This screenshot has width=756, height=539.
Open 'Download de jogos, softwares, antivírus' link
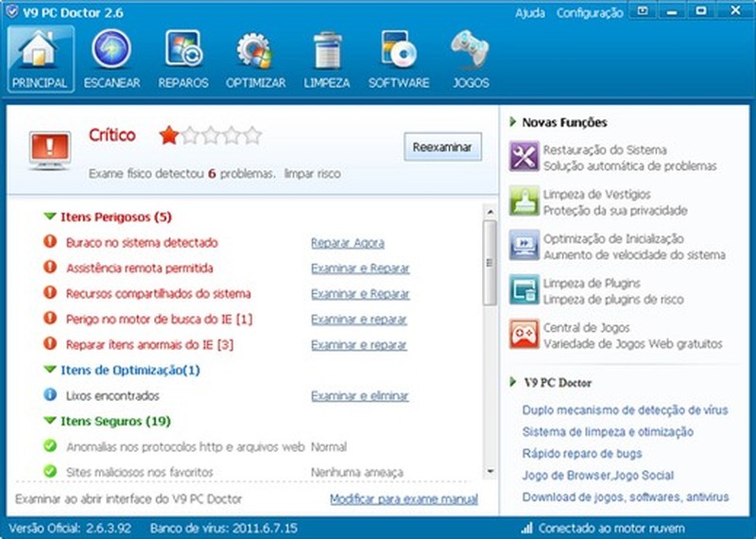point(626,497)
